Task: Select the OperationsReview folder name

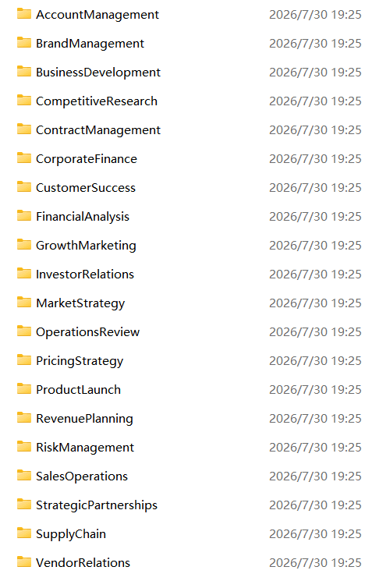Action: point(88,332)
